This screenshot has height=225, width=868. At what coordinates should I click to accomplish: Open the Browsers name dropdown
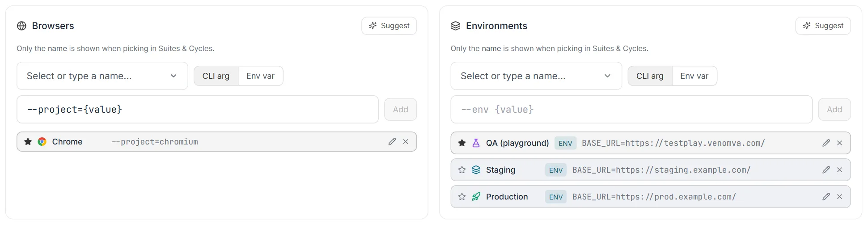102,76
